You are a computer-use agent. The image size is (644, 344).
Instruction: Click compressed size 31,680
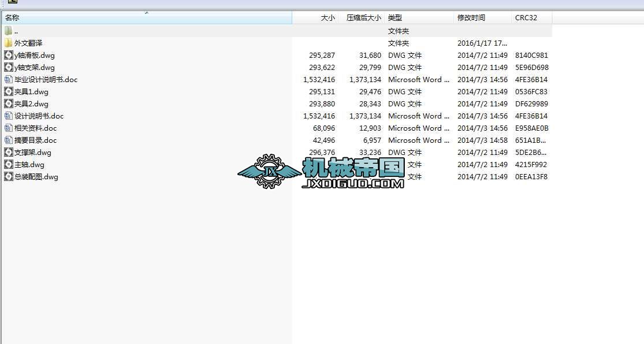point(370,55)
